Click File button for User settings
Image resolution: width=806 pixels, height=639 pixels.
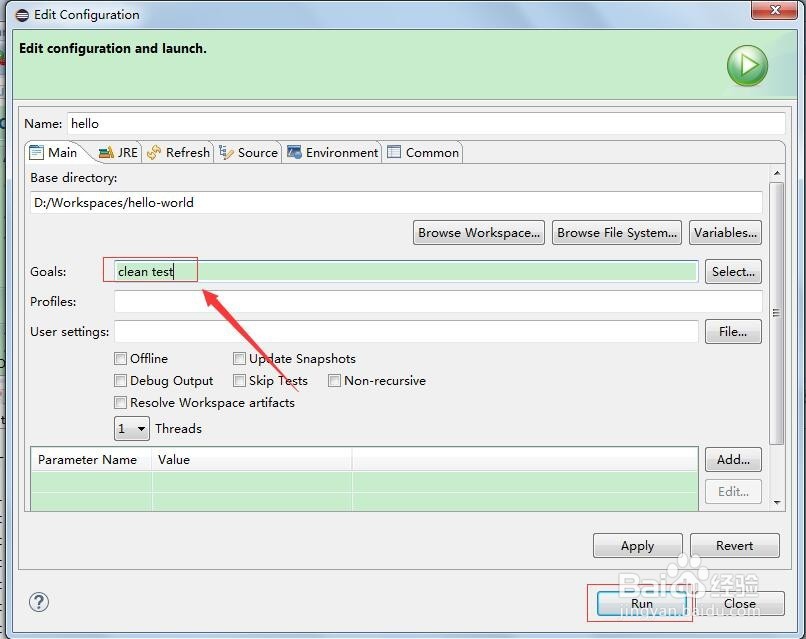733,332
